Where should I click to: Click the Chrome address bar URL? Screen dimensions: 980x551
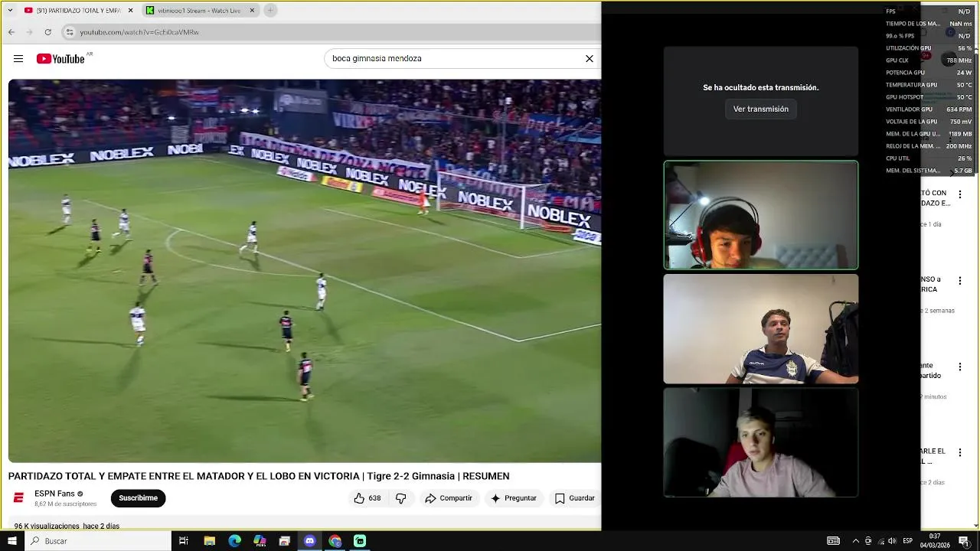click(x=139, y=32)
